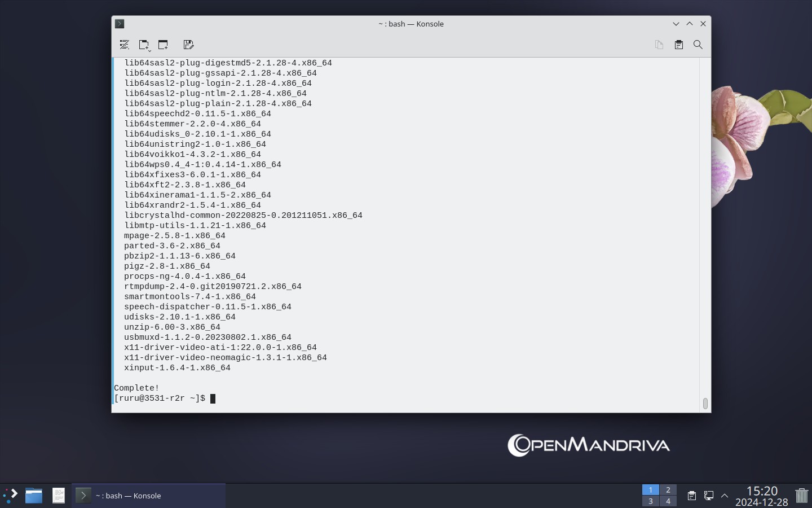Image resolution: width=812 pixels, height=508 pixels.
Task: Click the New Window toolbar icon
Action: click(163, 45)
